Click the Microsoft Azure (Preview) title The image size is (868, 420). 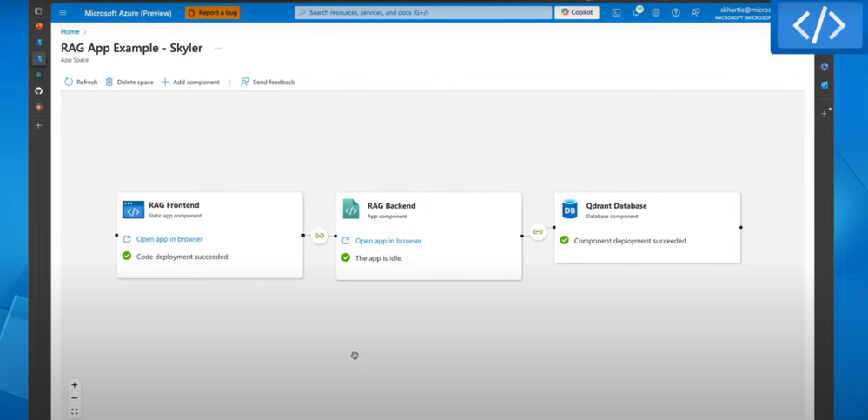(128, 13)
